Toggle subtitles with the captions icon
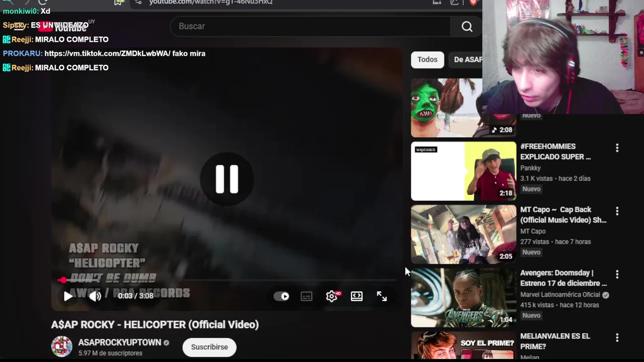Viewport: 644px width, 362px height. pos(306,296)
